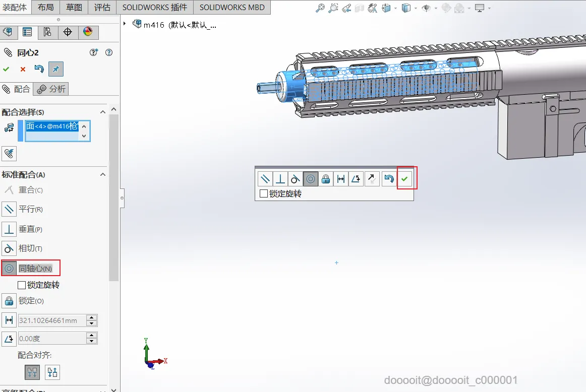
Task: Confirm mate with green check in popup toolbar
Action: pyautogui.click(x=404, y=179)
